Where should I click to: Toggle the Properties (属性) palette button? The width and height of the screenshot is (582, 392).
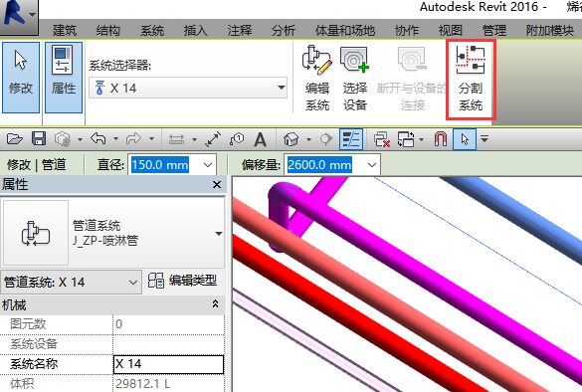tap(64, 78)
